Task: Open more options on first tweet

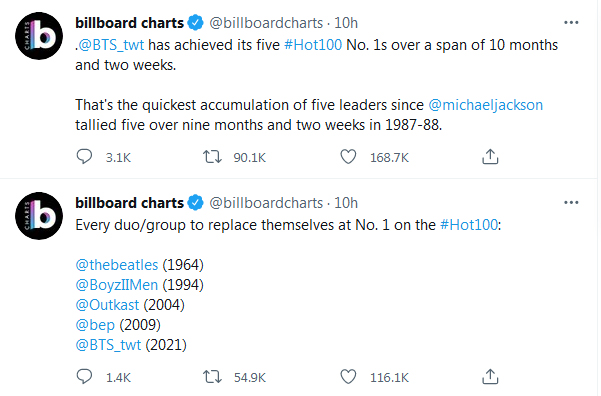Action: 571,23
